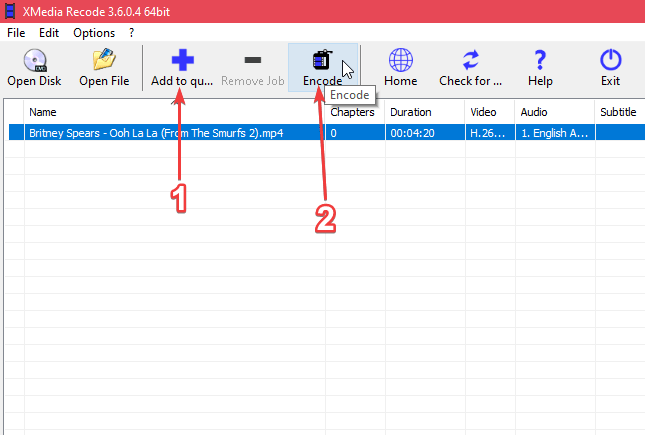Open Help question mark icon
The height and width of the screenshot is (435, 645).
pos(540,60)
